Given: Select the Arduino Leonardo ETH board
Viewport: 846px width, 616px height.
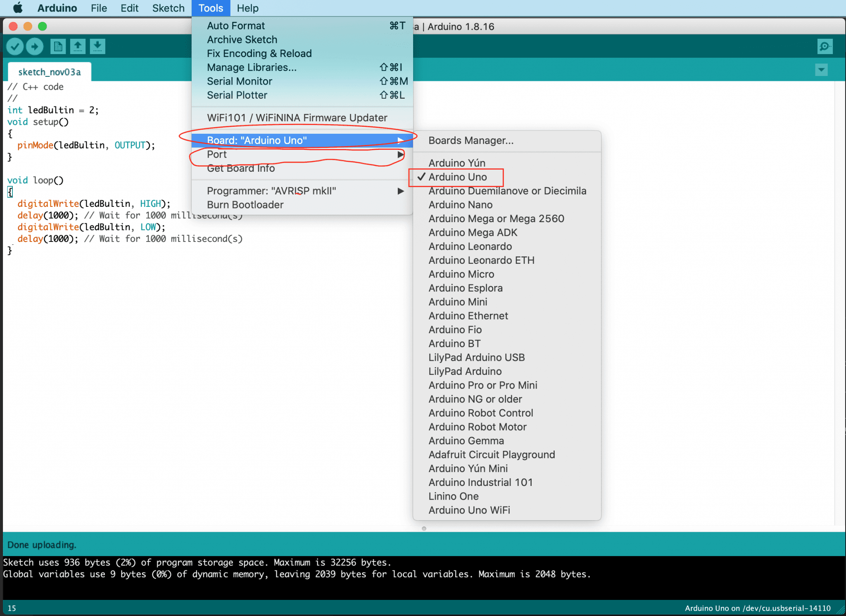Looking at the screenshot, I should (x=507, y=261).
